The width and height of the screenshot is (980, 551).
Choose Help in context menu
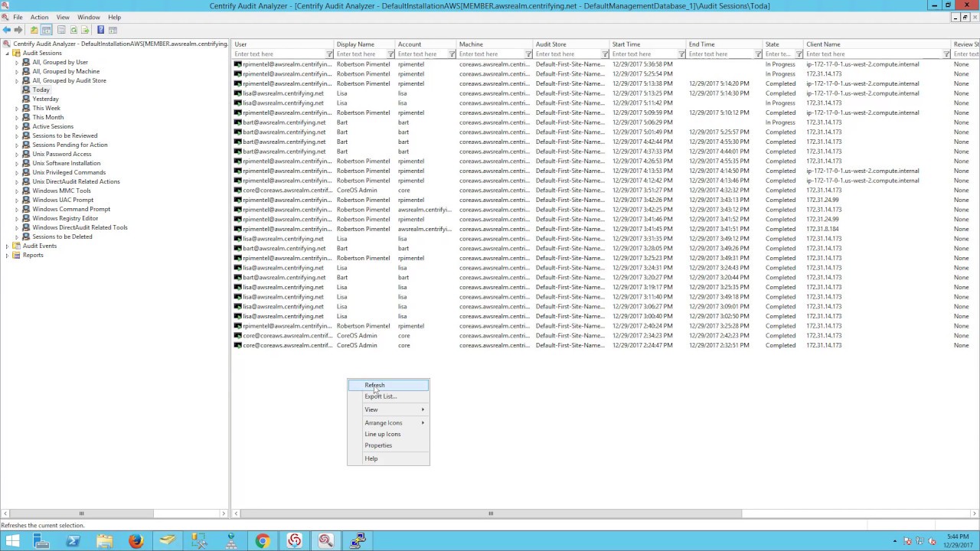388,458
